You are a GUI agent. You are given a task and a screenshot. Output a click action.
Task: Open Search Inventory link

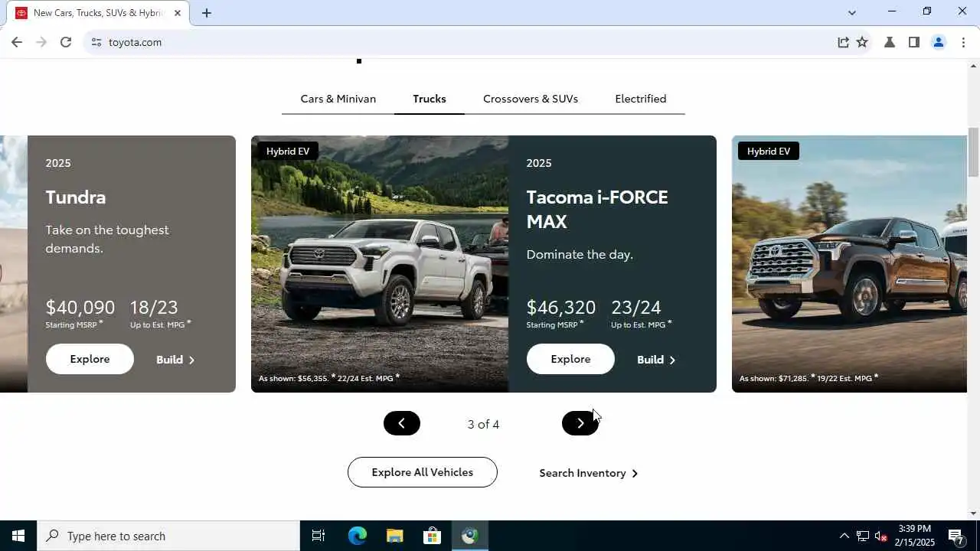(588, 473)
